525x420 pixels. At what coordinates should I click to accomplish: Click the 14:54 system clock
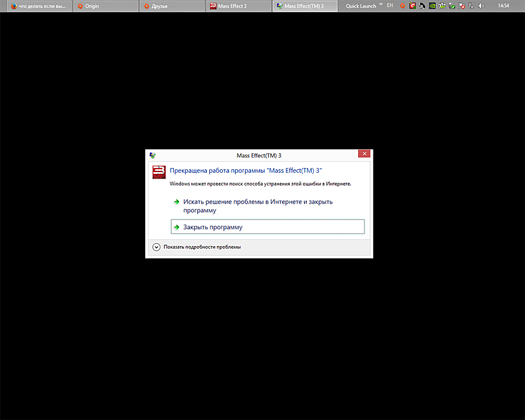tap(503, 6)
